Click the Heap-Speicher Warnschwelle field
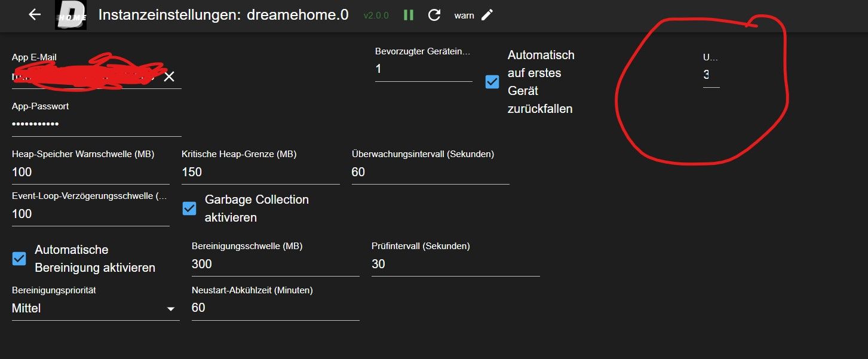This screenshot has width=868, height=359. tap(90, 172)
